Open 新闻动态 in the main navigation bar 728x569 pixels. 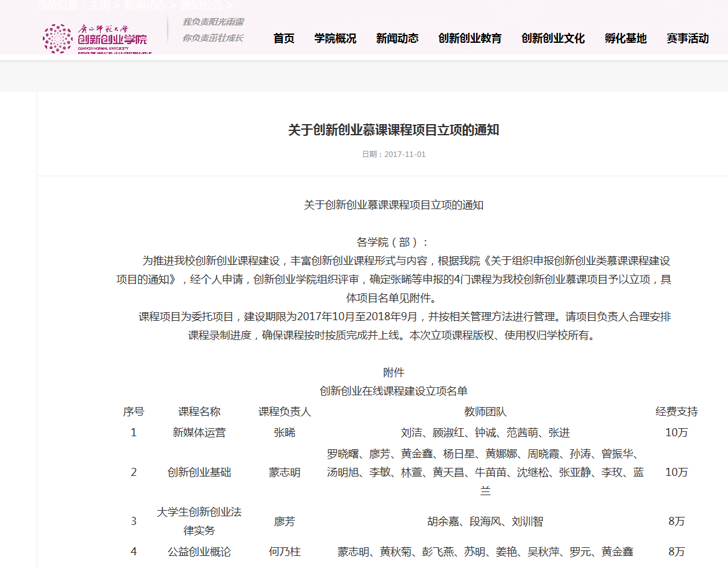pos(397,38)
